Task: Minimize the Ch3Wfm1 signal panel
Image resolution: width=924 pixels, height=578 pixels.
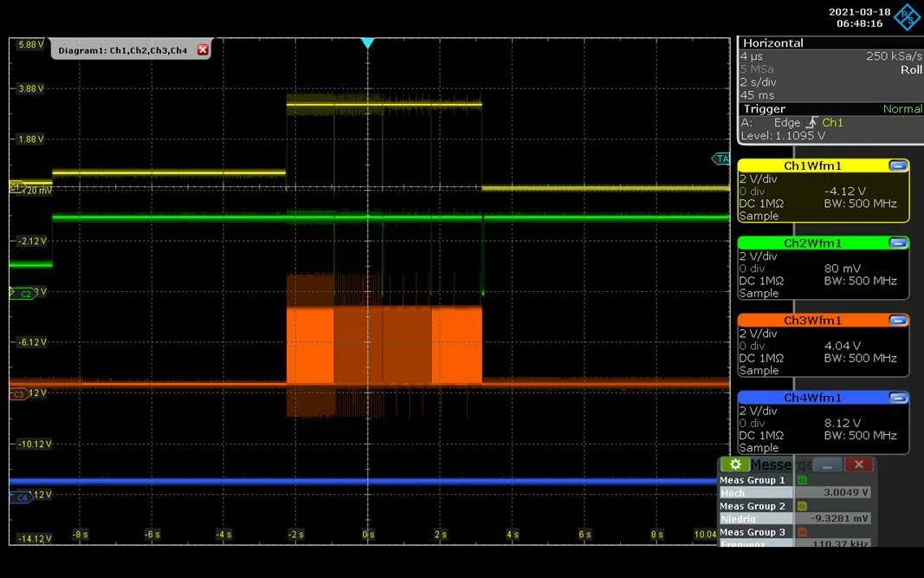Action: [x=897, y=321]
